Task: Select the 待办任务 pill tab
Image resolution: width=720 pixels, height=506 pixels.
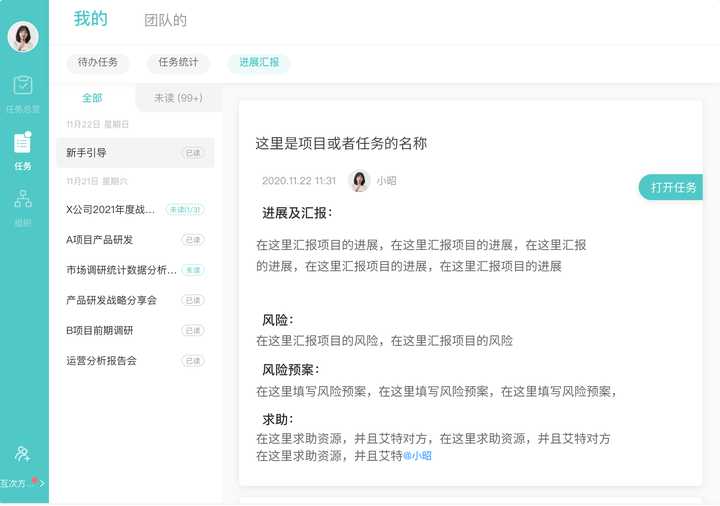Action: coord(98,62)
